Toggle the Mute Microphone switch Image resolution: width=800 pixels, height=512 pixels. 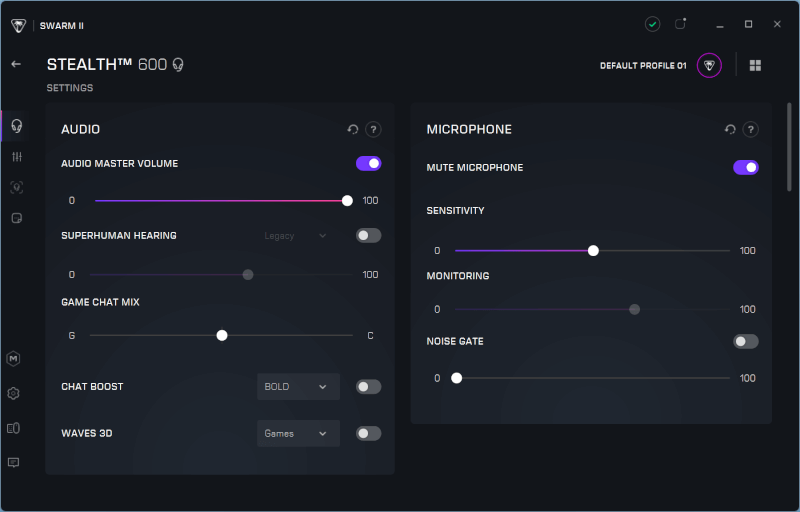[745, 167]
